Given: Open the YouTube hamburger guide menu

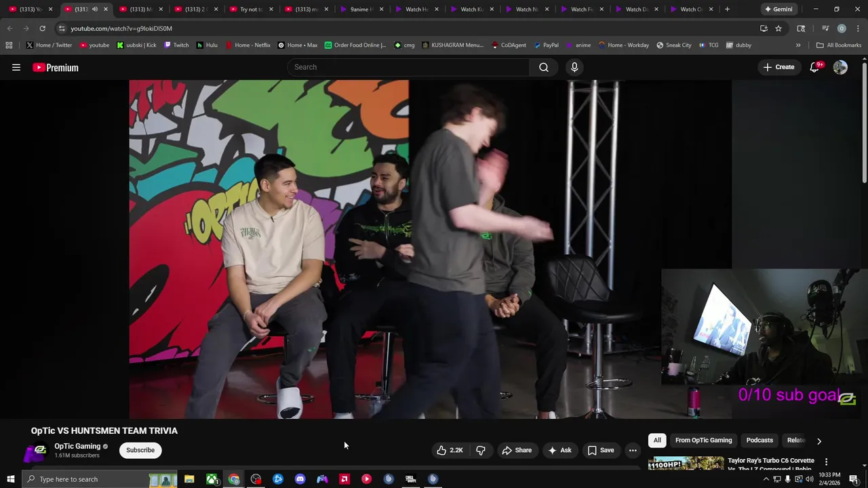Looking at the screenshot, I should click(x=16, y=67).
